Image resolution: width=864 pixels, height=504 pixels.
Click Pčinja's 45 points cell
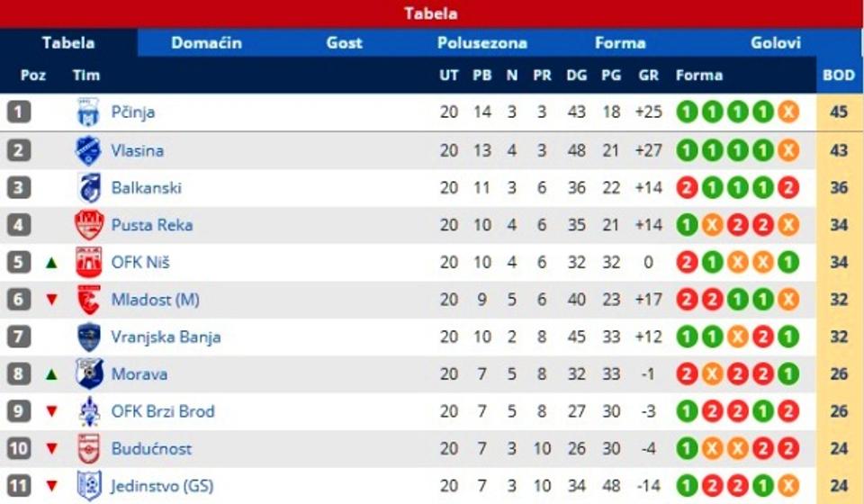pos(839,112)
